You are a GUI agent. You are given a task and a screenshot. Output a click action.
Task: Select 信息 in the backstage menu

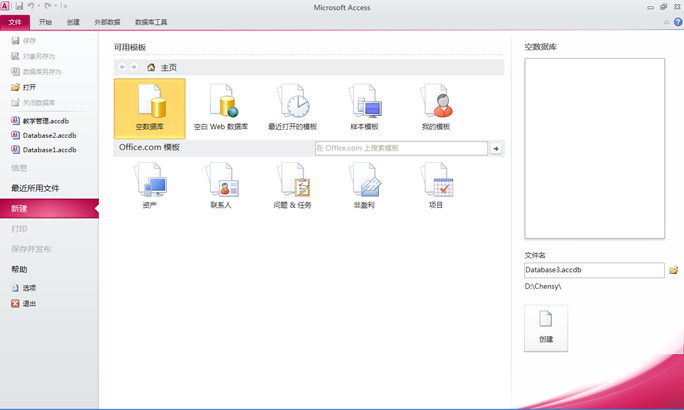[x=19, y=168]
